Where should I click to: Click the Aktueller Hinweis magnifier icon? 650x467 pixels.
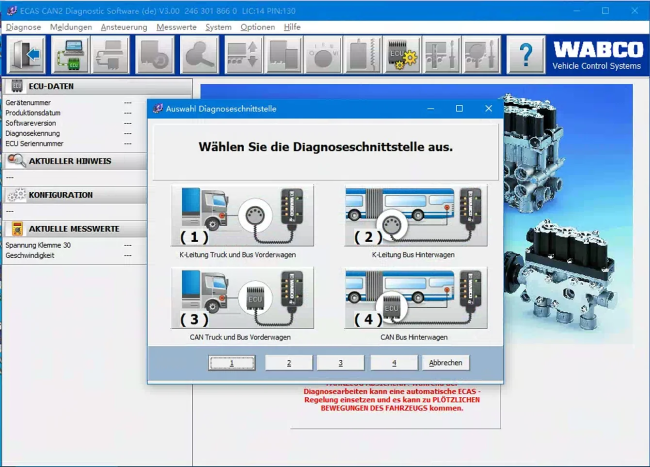[x=16, y=161]
